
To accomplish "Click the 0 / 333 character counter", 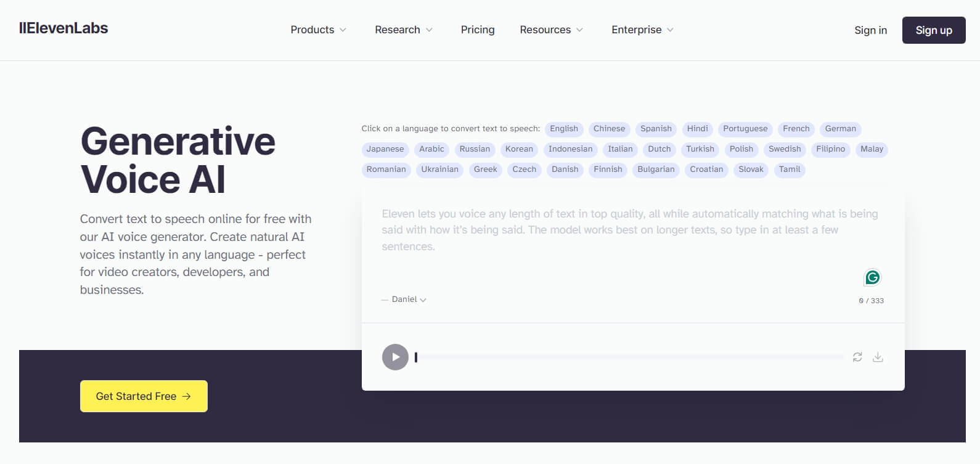I will click(872, 301).
